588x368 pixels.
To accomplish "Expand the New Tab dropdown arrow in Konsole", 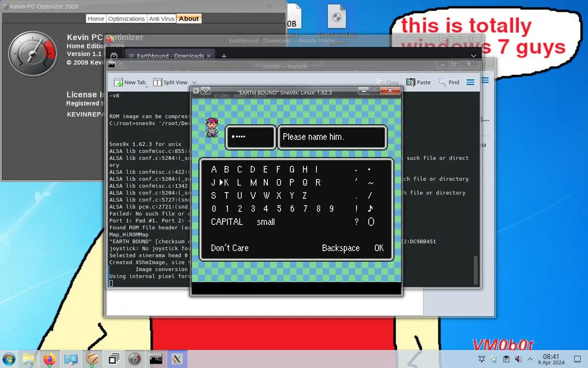I will pos(147,86).
